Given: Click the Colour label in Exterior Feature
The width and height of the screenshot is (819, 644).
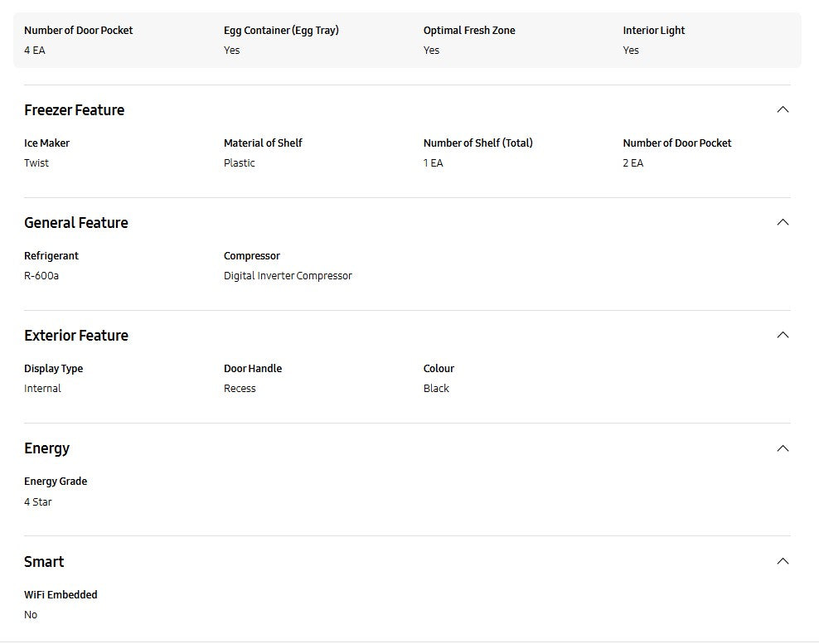Looking at the screenshot, I should pos(439,369).
